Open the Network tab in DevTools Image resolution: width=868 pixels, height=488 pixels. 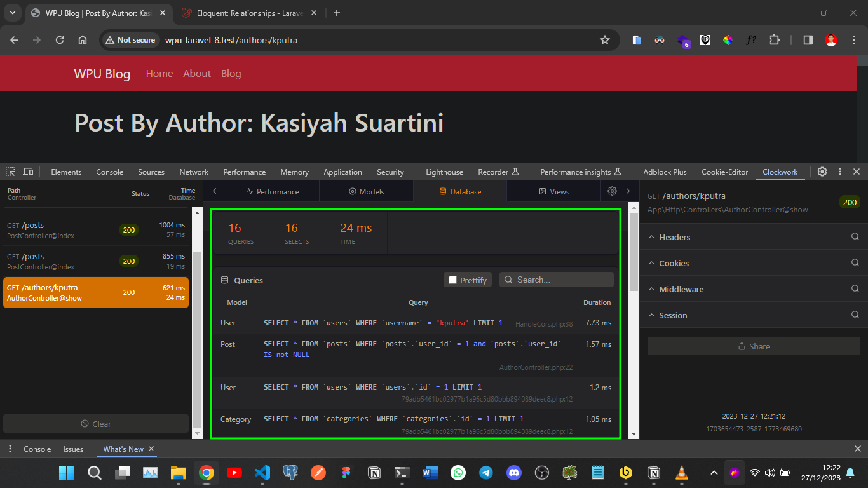193,172
